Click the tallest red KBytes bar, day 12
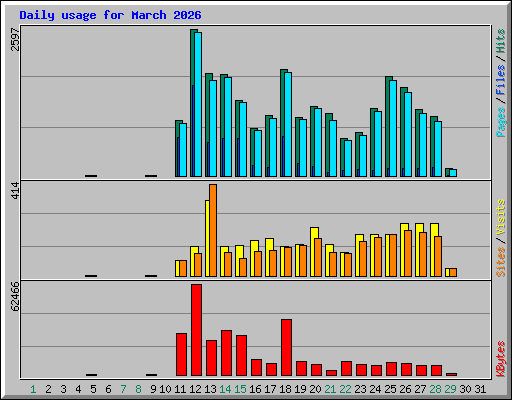 (x=196, y=330)
